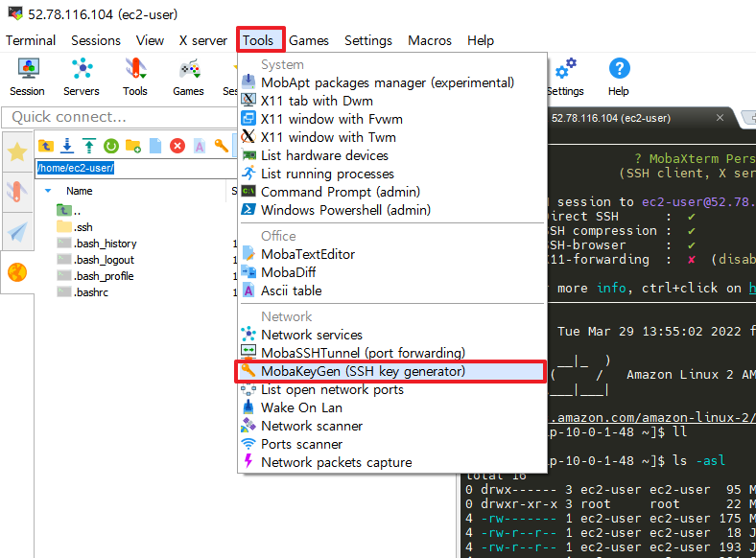The image size is (756, 558).
Task: Choose List running processes
Action: point(391,174)
